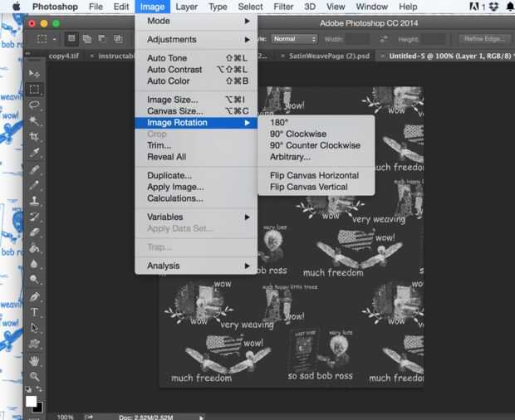The height and width of the screenshot is (420, 515).
Task: Open Image Size dialog
Action: (x=196, y=100)
